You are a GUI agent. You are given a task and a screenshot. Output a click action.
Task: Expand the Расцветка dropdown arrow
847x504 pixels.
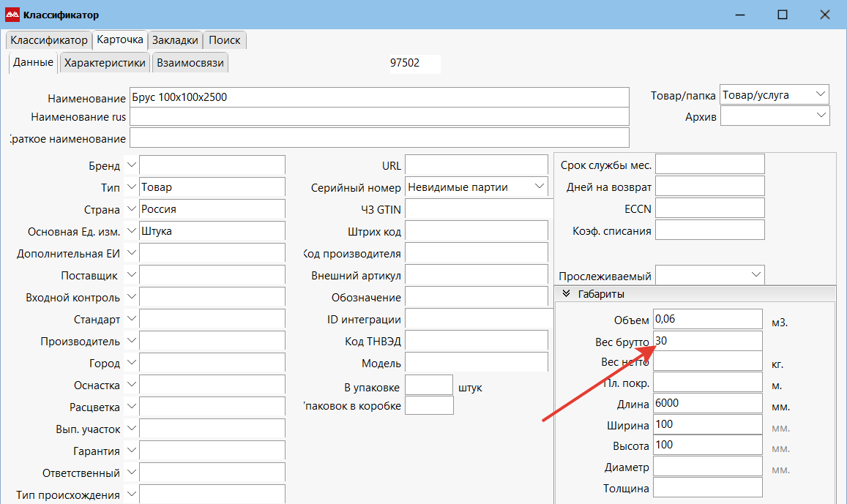pyautogui.click(x=131, y=407)
